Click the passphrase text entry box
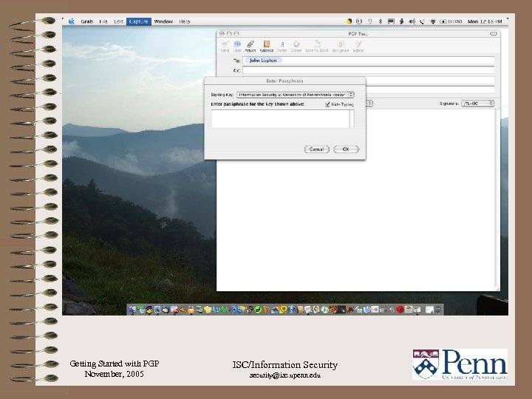532x399 pixels. pyautogui.click(x=280, y=119)
